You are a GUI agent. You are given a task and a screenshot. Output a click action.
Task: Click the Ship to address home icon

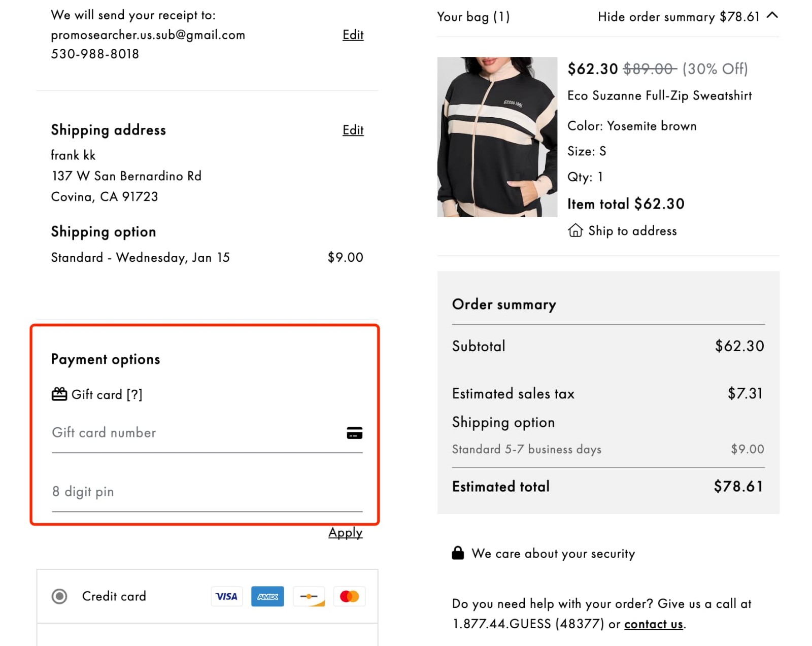pyautogui.click(x=575, y=230)
